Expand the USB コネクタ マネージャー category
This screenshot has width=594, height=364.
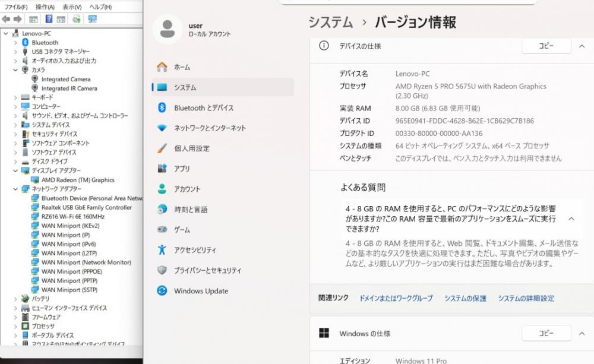pyautogui.click(x=15, y=52)
